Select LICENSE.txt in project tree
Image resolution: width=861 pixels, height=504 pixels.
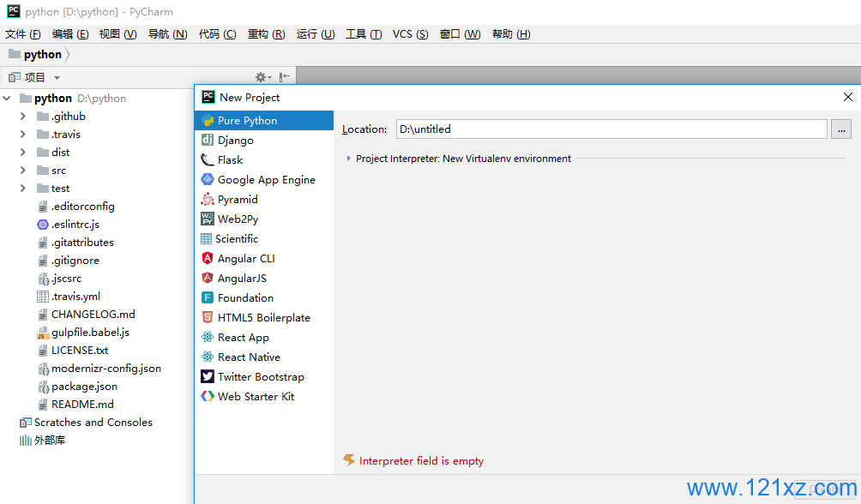tap(80, 351)
